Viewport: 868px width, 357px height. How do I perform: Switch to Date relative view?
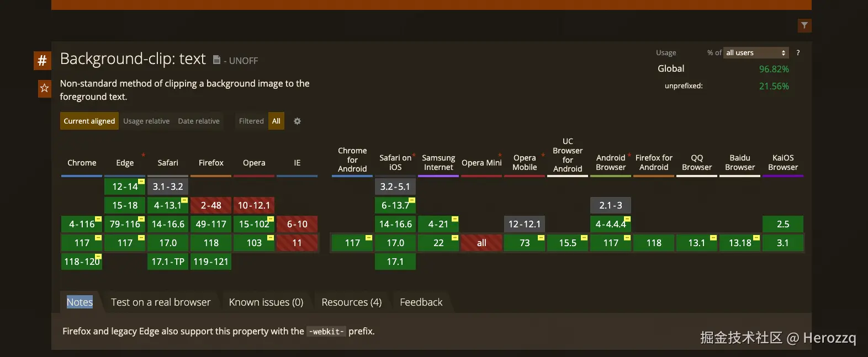point(199,121)
